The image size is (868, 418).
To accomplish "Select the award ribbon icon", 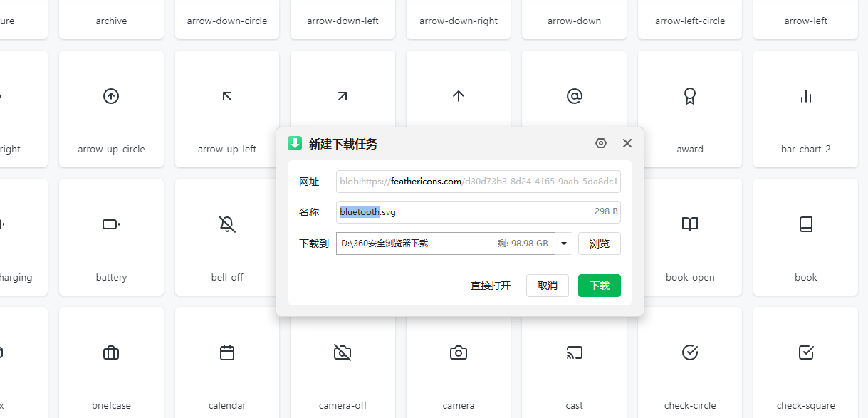I will 689,96.
